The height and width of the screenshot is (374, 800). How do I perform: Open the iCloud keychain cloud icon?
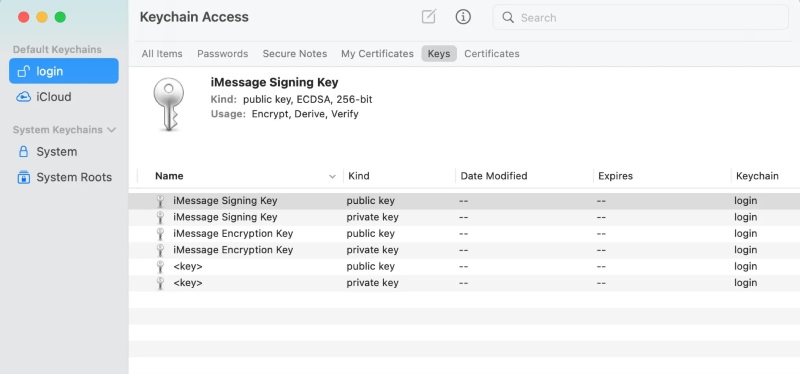23,96
